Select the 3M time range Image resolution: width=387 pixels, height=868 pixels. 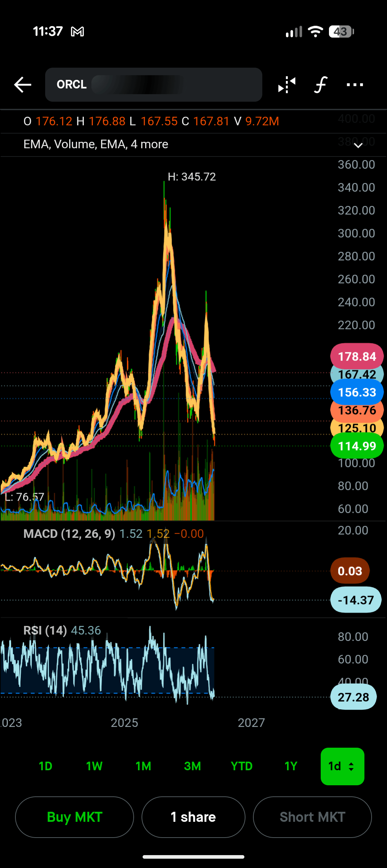pyautogui.click(x=192, y=766)
